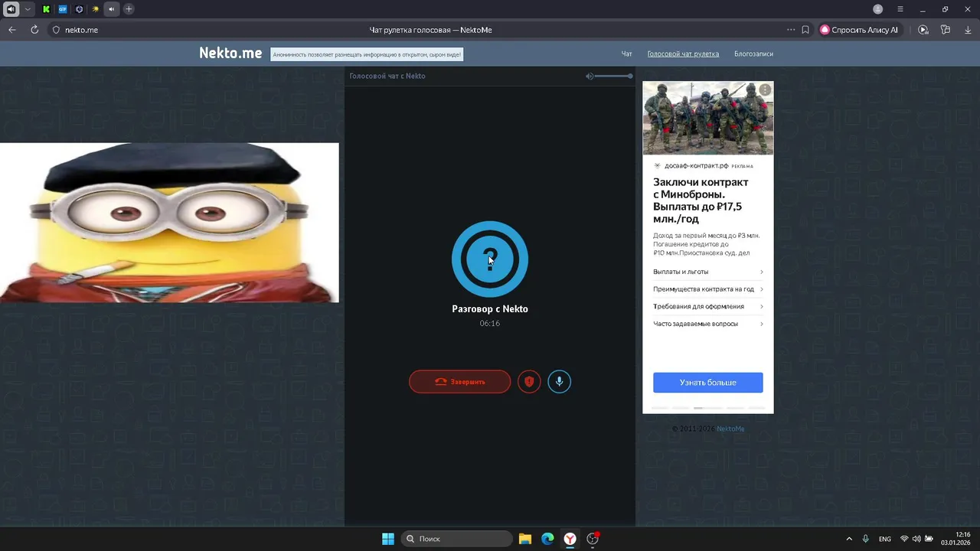Show hidden system tray icons
The width and height of the screenshot is (980, 551).
point(849,539)
